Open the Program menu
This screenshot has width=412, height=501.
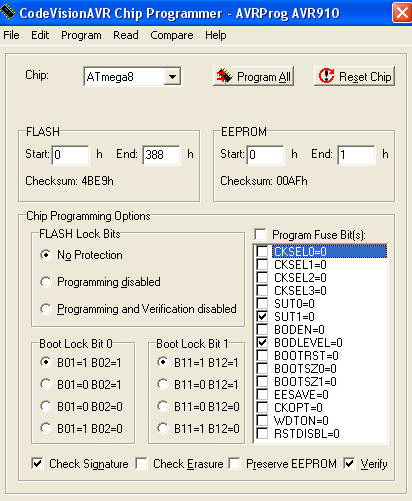click(81, 35)
